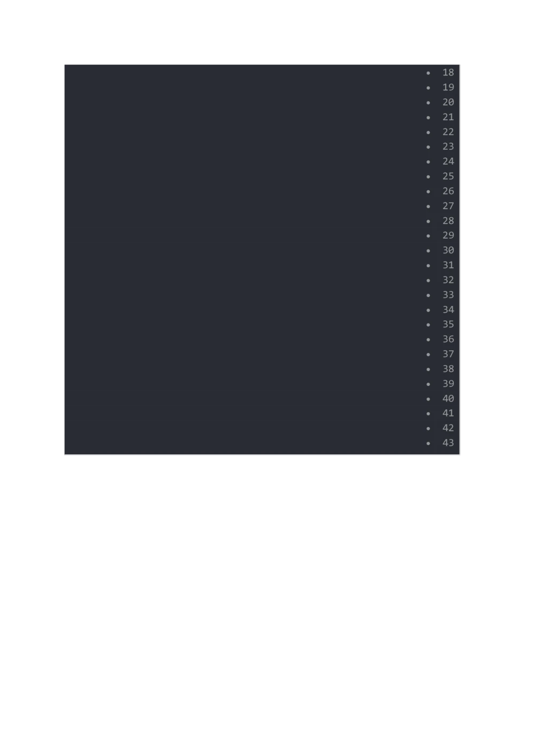Click line number 33

click(x=448, y=295)
